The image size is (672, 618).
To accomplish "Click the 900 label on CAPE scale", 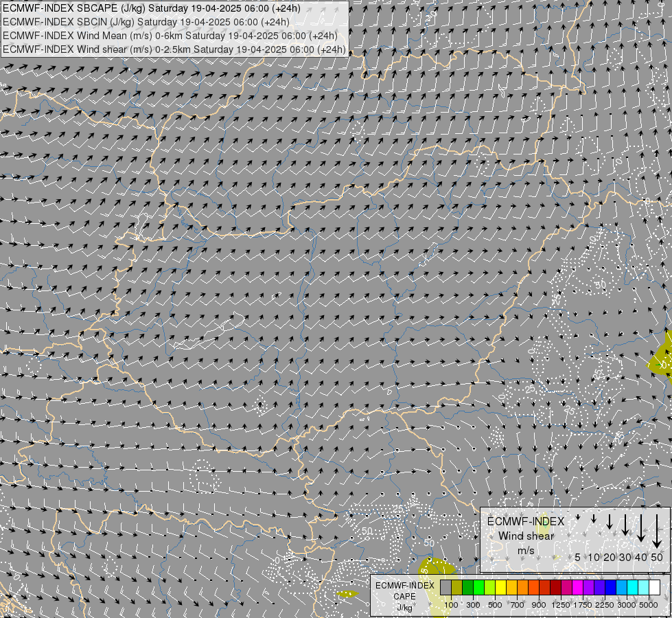I will pyautogui.click(x=539, y=605).
